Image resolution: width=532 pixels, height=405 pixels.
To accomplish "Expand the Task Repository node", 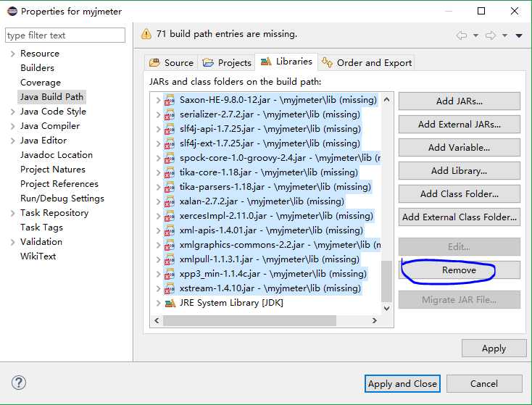I will point(12,213).
